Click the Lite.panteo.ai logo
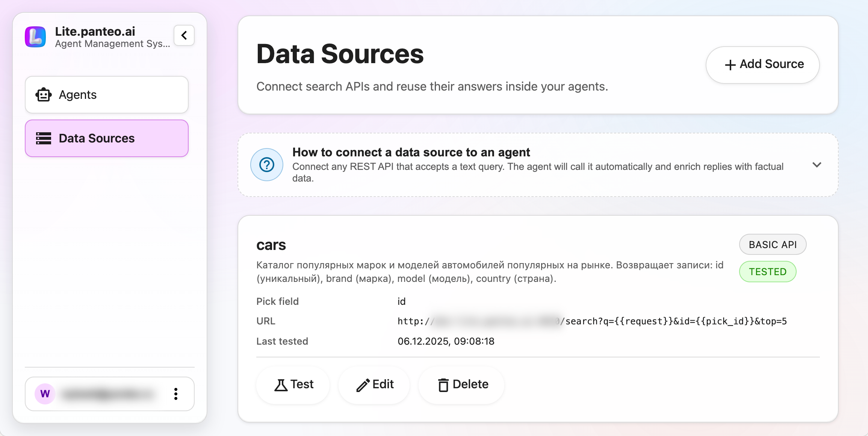868x436 pixels. (35, 36)
